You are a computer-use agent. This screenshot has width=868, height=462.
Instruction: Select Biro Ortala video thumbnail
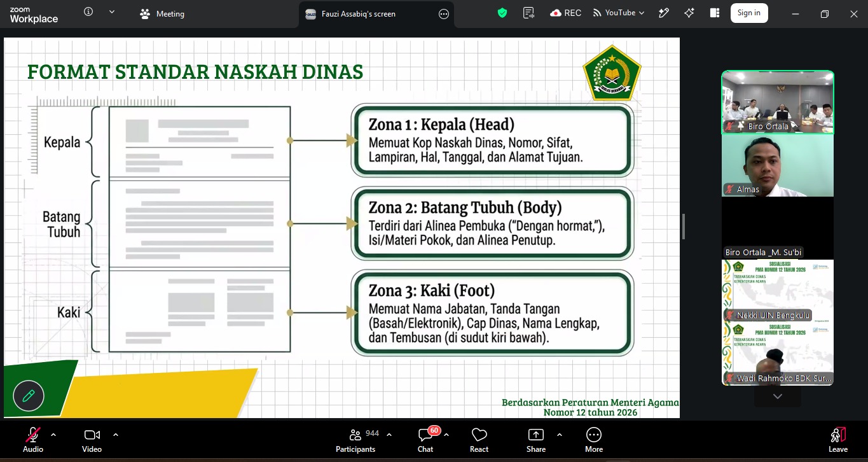tap(778, 102)
